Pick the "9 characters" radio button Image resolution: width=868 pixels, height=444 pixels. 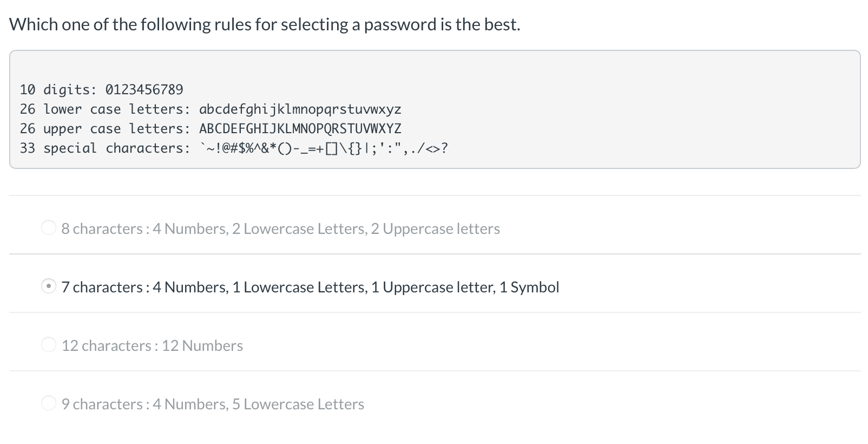pyautogui.click(x=49, y=403)
